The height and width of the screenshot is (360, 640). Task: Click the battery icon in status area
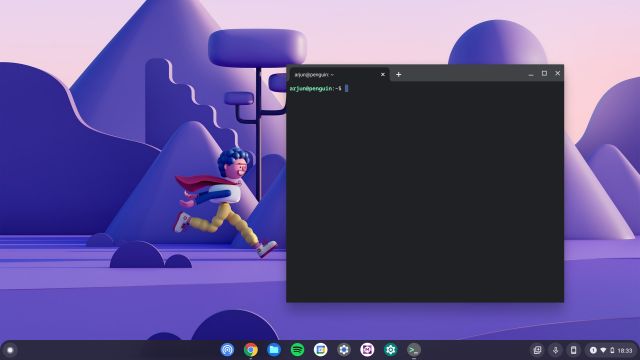(612, 350)
